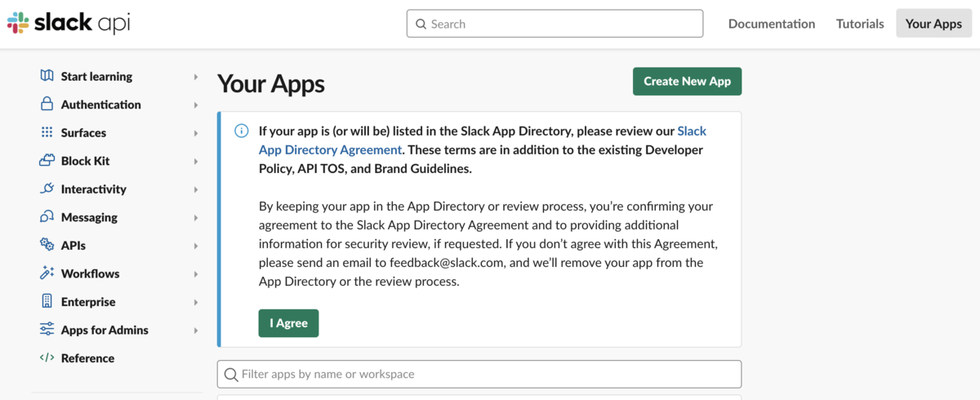Open the Tutorials nav item
The height and width of the screenshot is (400, 980).
coord(860,24)
